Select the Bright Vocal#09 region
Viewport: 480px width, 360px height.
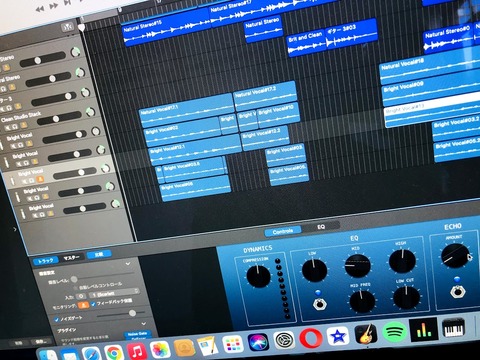coord(431,89)
